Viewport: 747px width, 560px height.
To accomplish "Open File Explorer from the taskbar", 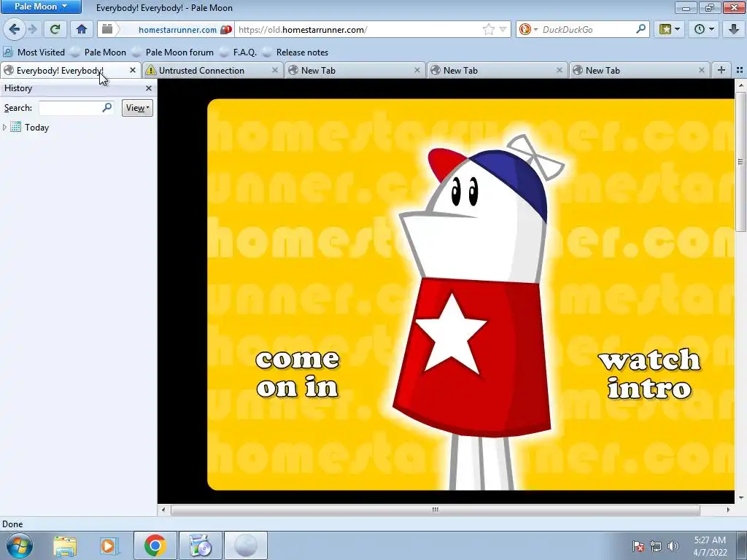I will click(x=65, y=546).
